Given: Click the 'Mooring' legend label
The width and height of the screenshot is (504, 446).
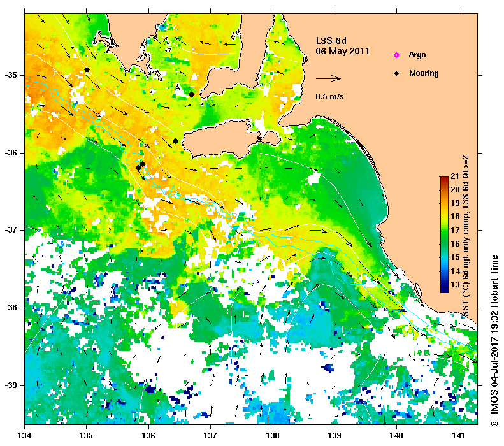Looking at the screenshot, I should [424, 73].
